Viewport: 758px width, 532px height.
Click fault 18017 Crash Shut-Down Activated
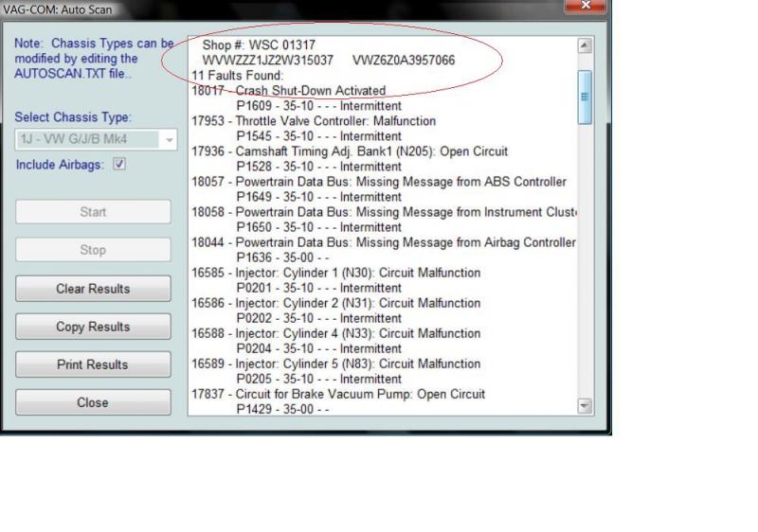click(x=289, y=91)
